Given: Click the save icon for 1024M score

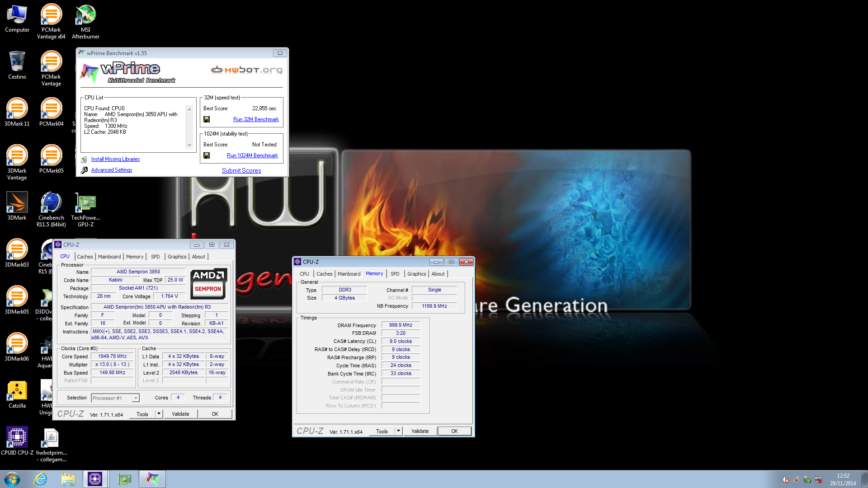Looking at the screenshot, I should point(207,155).
